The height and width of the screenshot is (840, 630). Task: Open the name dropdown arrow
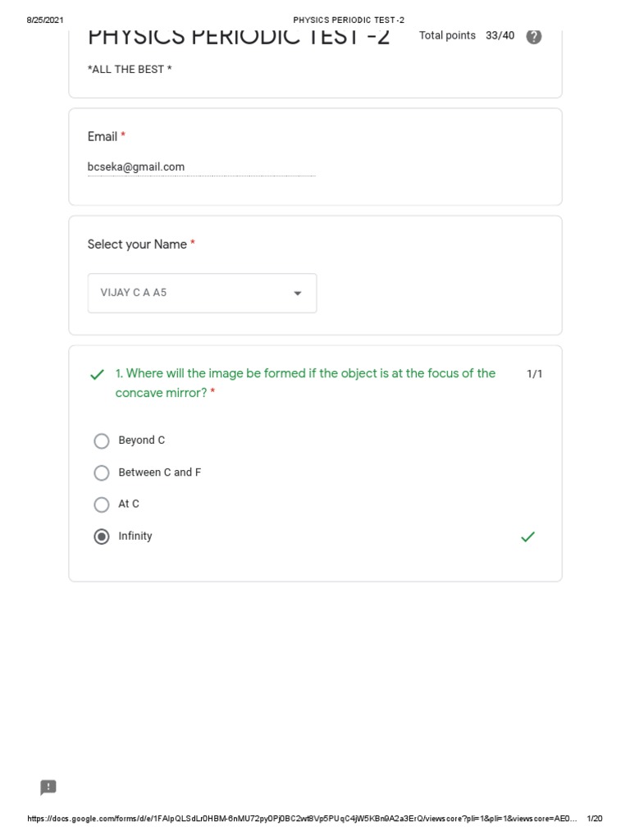[x=298, y=294]
